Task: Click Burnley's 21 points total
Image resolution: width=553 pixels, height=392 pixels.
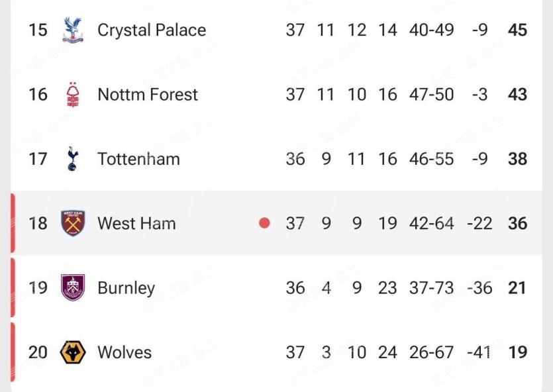Action: [x=517, y=287]
